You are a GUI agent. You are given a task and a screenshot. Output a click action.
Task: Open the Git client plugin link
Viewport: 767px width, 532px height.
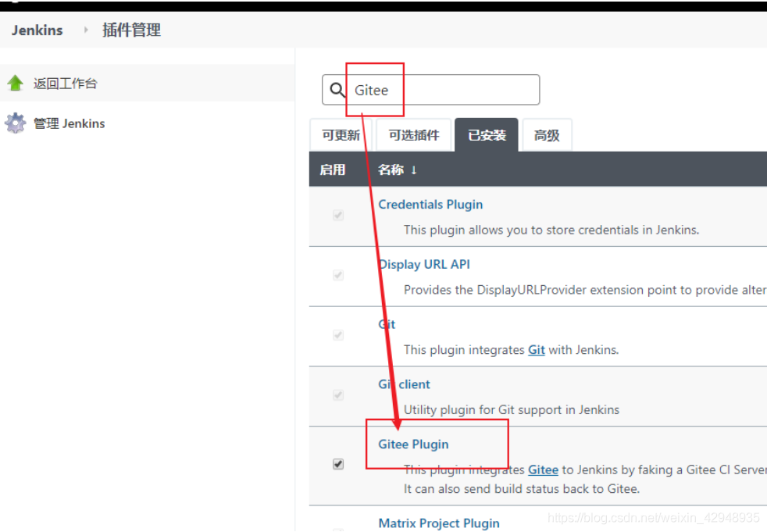pos(404,384)
